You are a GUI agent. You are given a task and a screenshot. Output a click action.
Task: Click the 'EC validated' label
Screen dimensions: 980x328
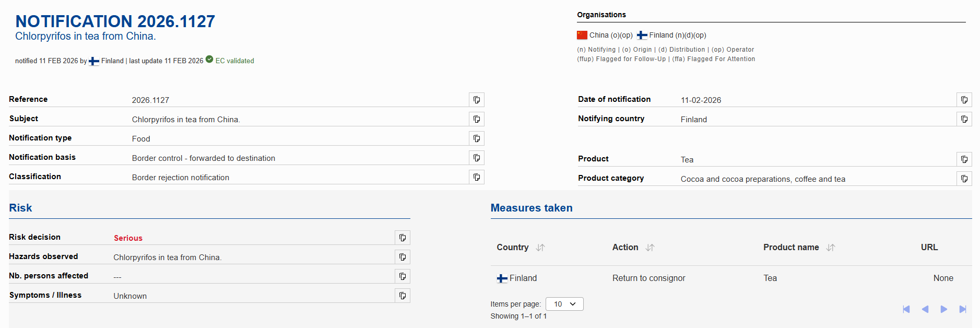click(x=235, y=61)
